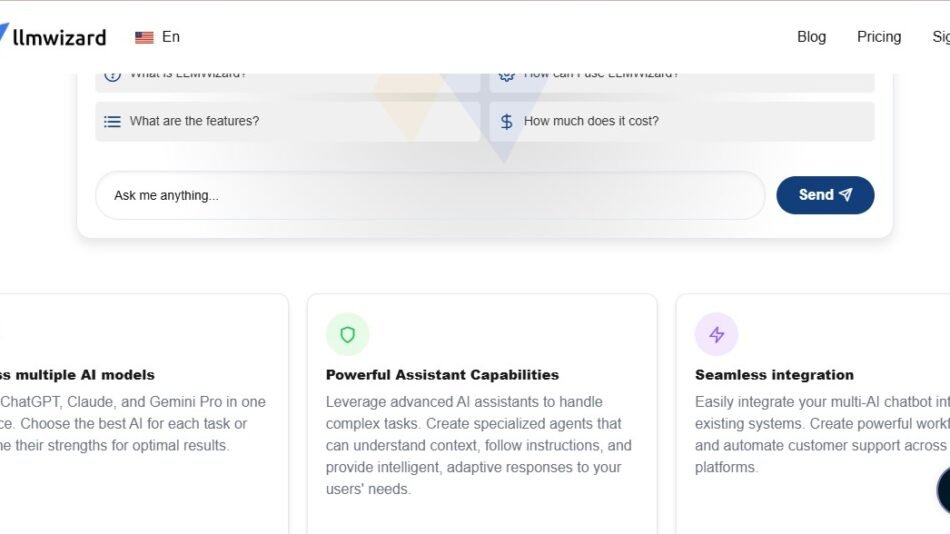Go to the Pricing page
The height and width of the screenshot is (534, 950).
click(878, 37)
